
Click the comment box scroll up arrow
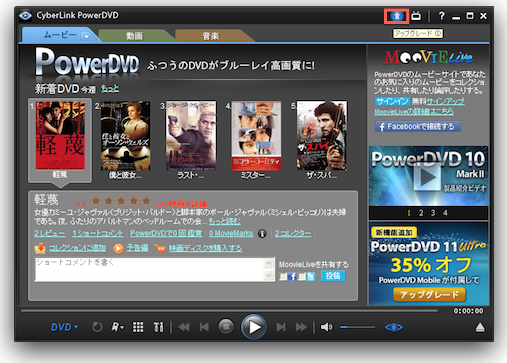click(x=269, y=263)
